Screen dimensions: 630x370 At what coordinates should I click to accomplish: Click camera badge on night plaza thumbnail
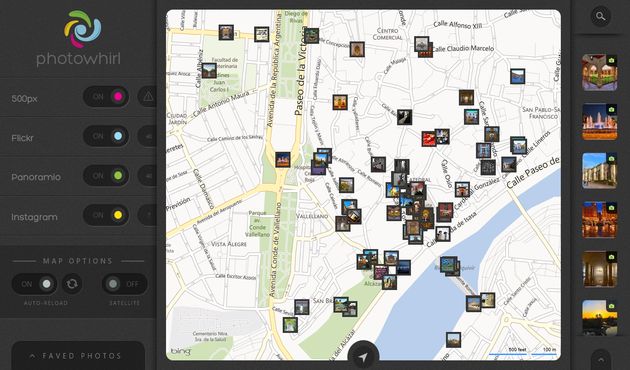pyautogui.click(x=611, y=208)
